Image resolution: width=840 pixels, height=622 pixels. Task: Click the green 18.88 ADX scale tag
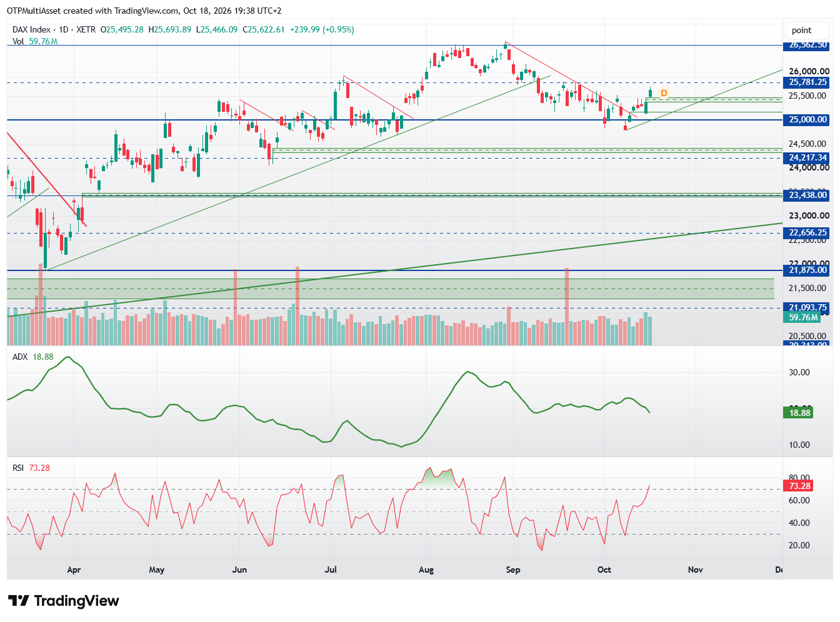click(x=799, y=413)
